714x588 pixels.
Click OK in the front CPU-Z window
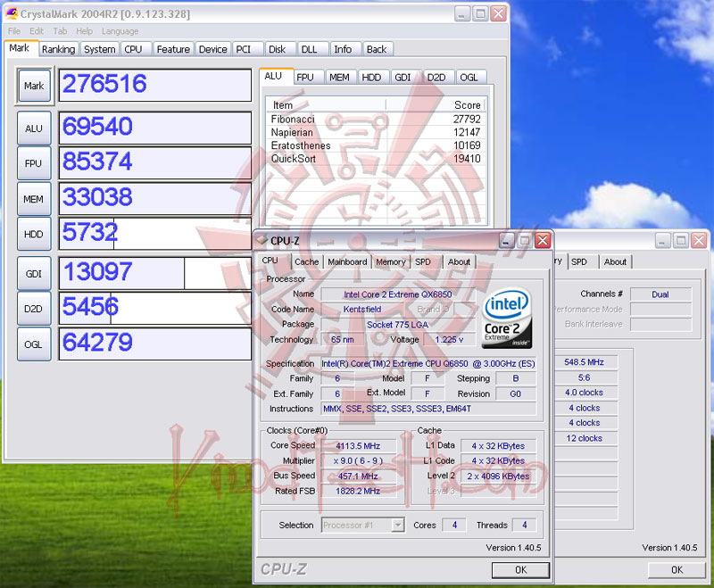coord(520,570)
